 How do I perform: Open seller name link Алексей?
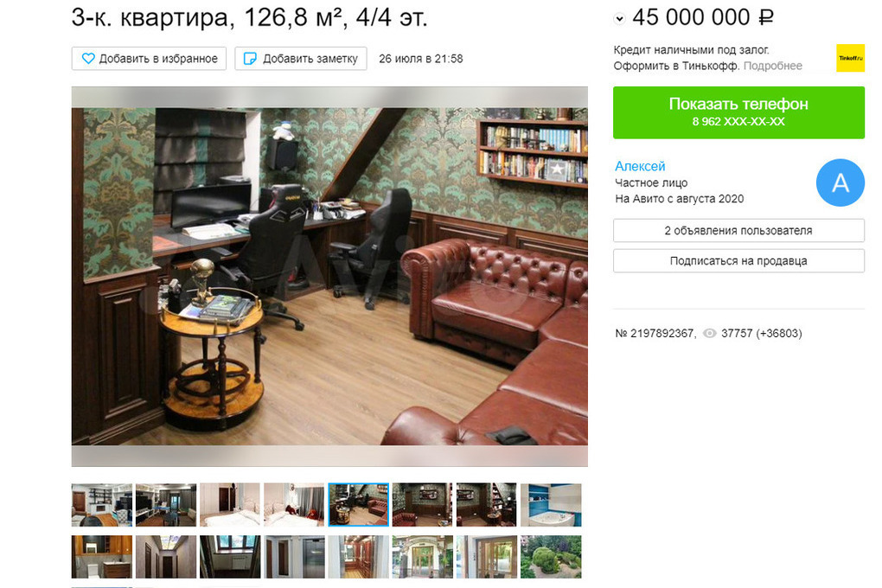[x=640, y=166]
